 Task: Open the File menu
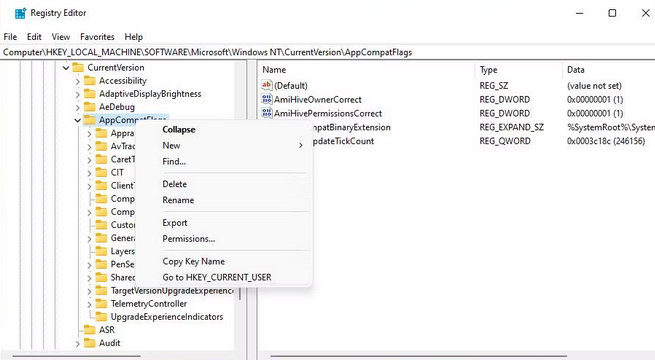click(x=10, y=37)
